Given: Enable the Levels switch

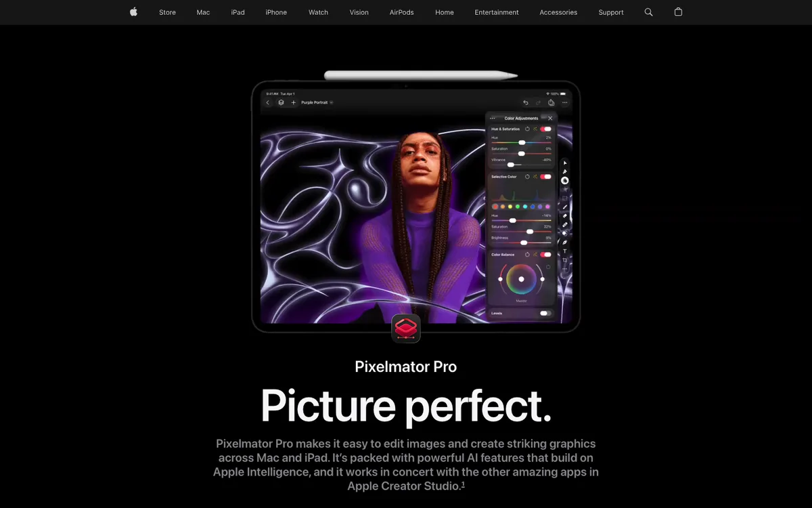Looking at the screenshot, I should click(545, 313).
